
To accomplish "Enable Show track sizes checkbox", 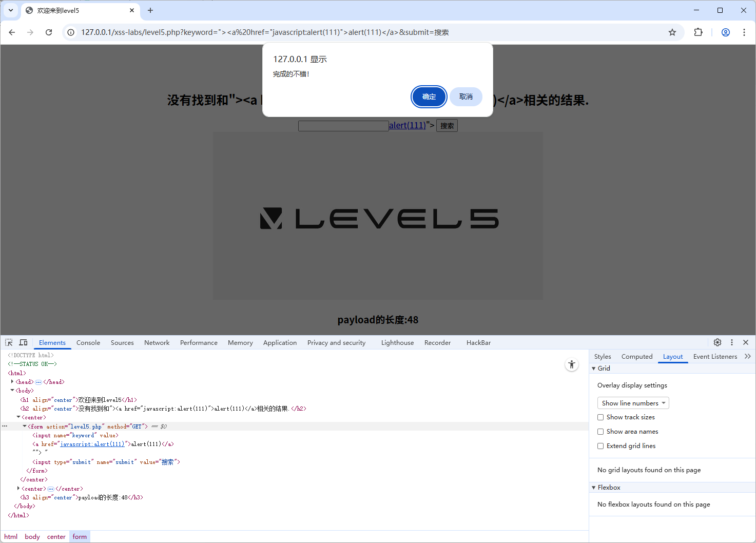I will coord(600,417).
